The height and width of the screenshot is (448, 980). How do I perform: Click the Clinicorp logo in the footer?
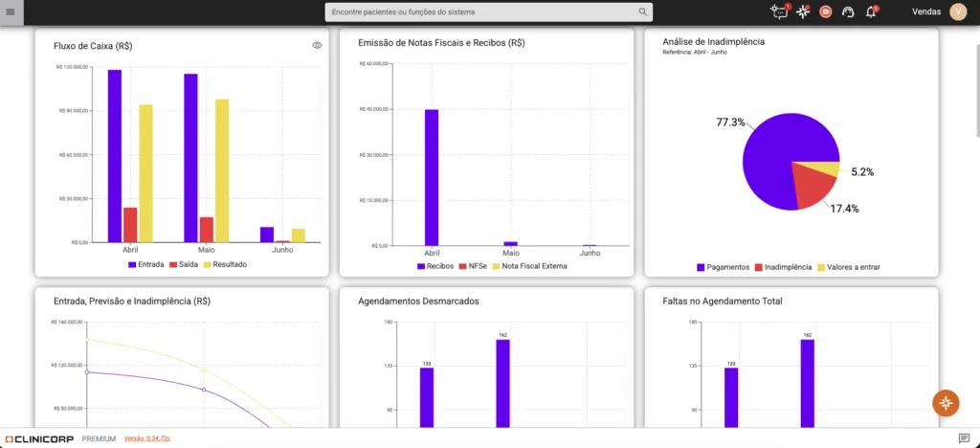coord(38,438)
